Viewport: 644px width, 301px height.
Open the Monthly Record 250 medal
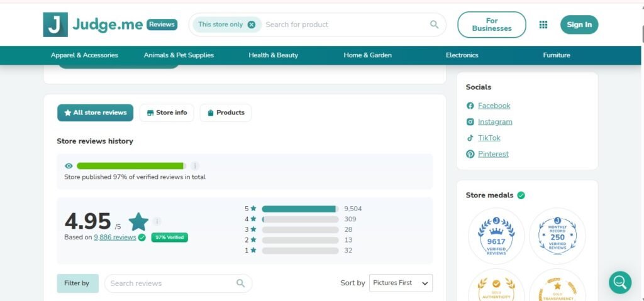point(557,236)
